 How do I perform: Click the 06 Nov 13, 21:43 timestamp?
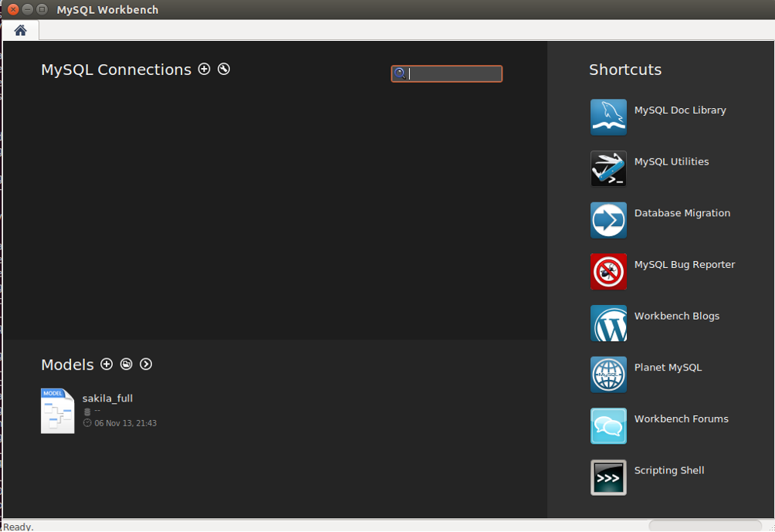pyautogui.click(x=126, y=423)
